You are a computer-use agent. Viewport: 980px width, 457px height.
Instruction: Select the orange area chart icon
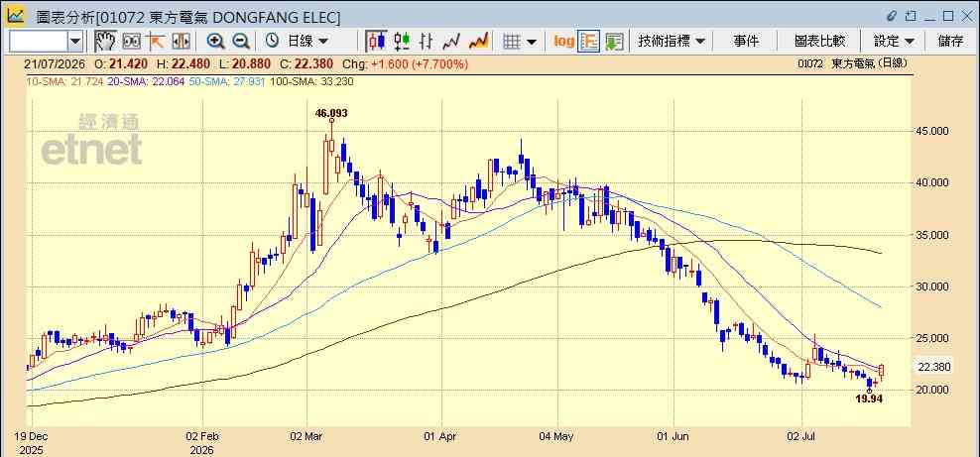coord(478,42)
